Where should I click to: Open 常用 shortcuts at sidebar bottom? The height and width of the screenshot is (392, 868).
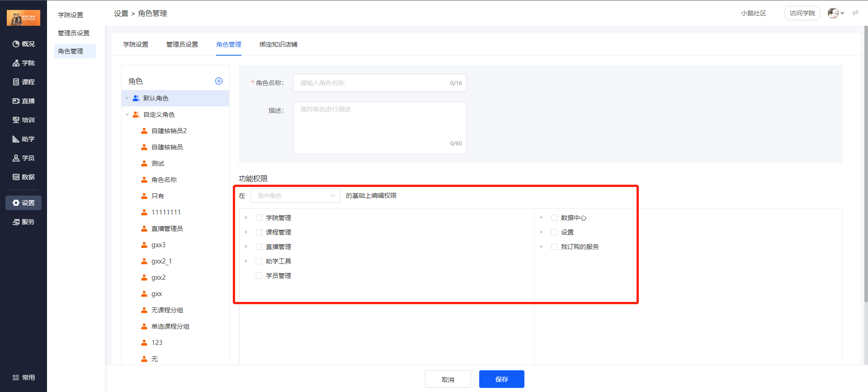point(24,378)
